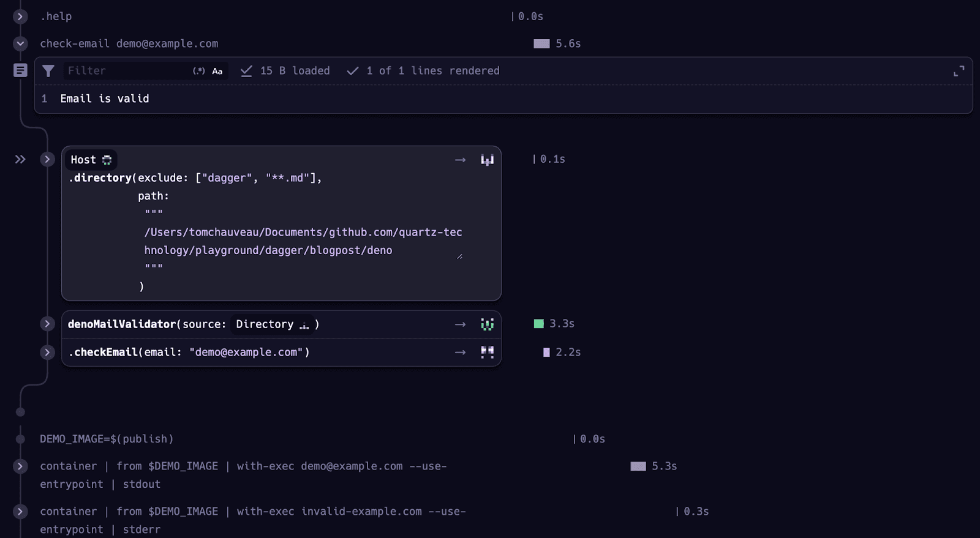The height and width of the screenshot is (538, 980).
Task: Click the checkEmail avatar icon
Action: [487, 352]
